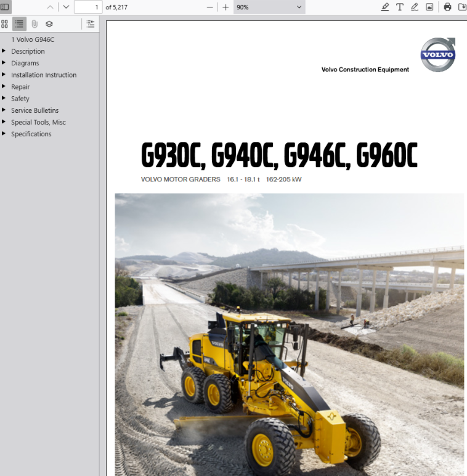Show document outline view
This screenshot has height=476, width=467.
[x=19, y=24]
